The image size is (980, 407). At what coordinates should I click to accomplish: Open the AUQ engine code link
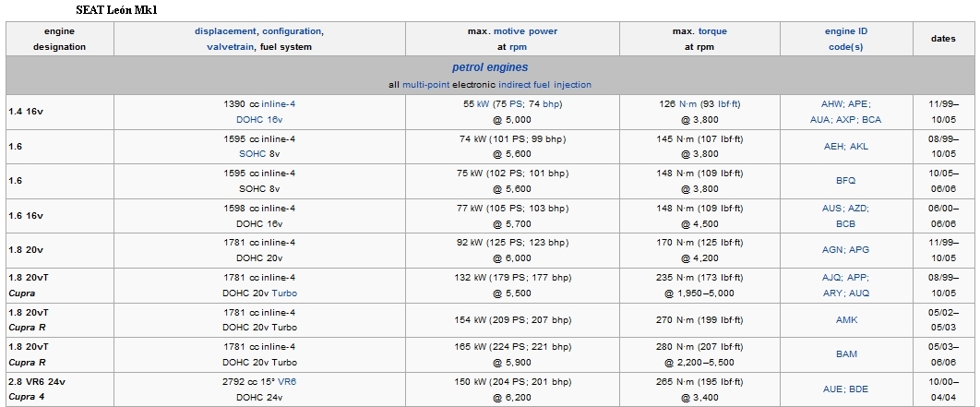(859, 293)
